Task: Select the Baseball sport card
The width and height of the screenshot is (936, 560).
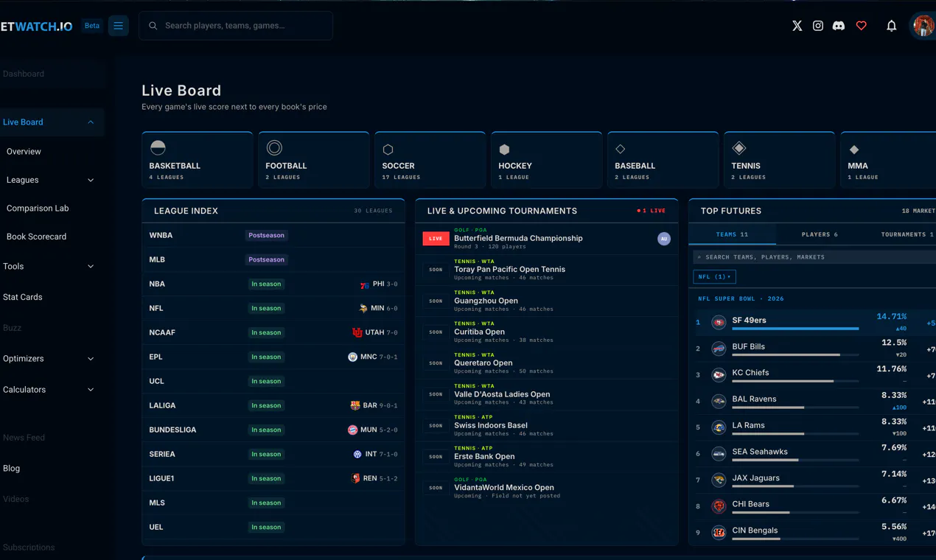Action: tap(663, 160)
